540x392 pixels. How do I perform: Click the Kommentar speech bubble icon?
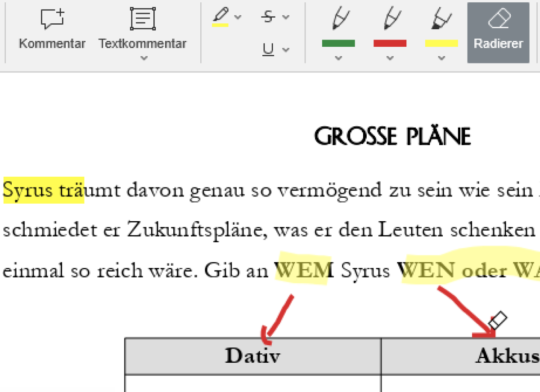coord(52,19)
